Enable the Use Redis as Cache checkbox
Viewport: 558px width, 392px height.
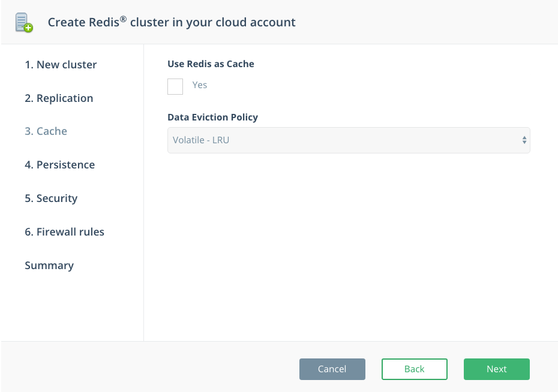(175, 86)
